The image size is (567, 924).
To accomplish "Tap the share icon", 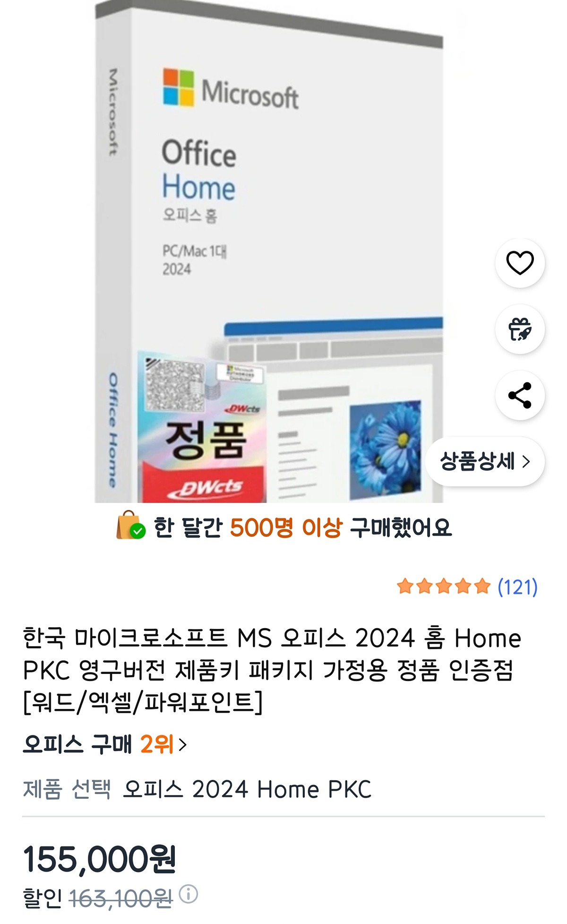I will coord(520,395).
